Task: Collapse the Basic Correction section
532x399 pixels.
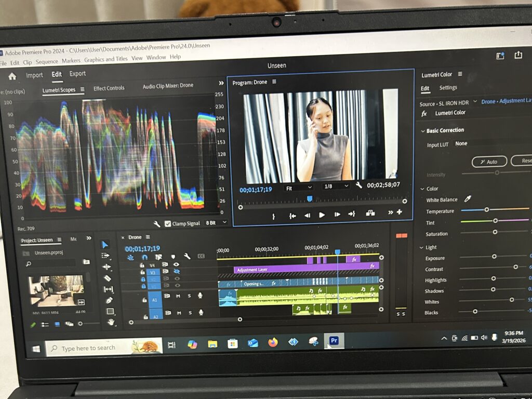Action: coord(422,130)
